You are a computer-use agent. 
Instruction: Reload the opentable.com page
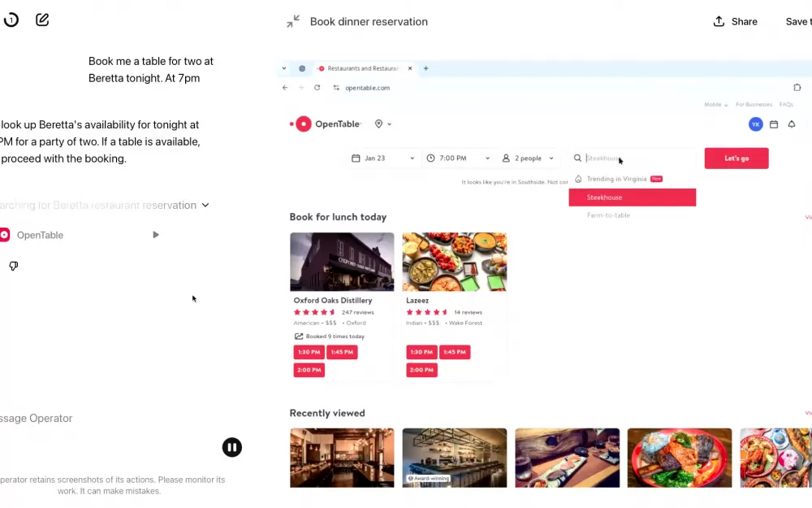tap(317, 88)
